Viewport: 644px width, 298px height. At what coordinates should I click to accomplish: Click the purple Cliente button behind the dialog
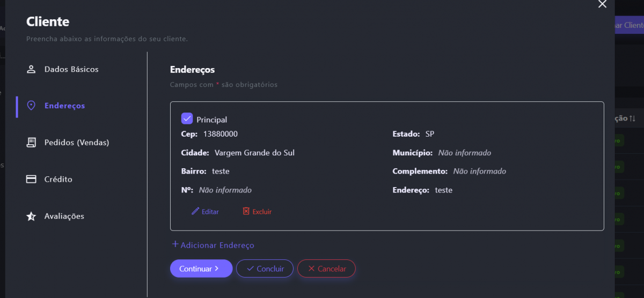click(629, 25)
